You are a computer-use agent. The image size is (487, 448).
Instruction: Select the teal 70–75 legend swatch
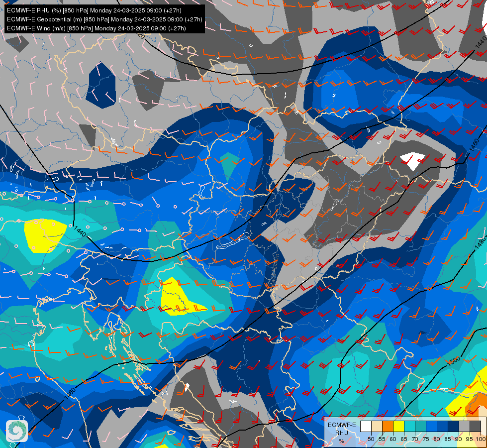pyautogui.click(x=420, y=426)
